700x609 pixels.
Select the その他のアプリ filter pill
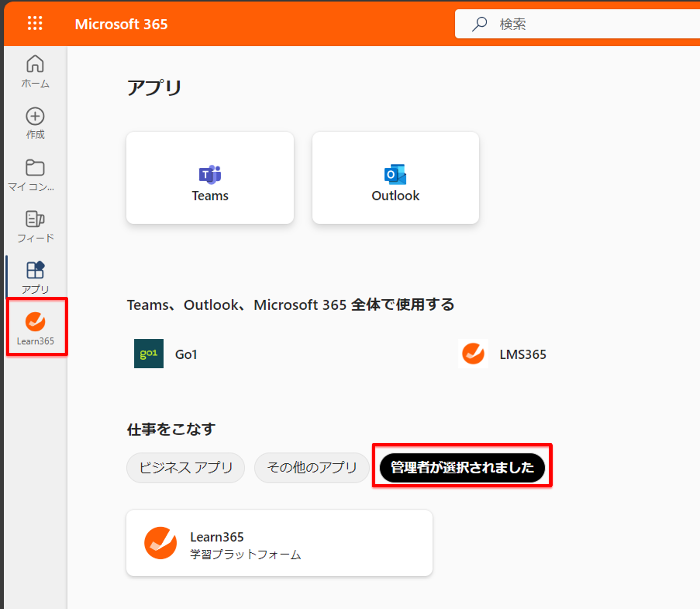pos(312,467)
